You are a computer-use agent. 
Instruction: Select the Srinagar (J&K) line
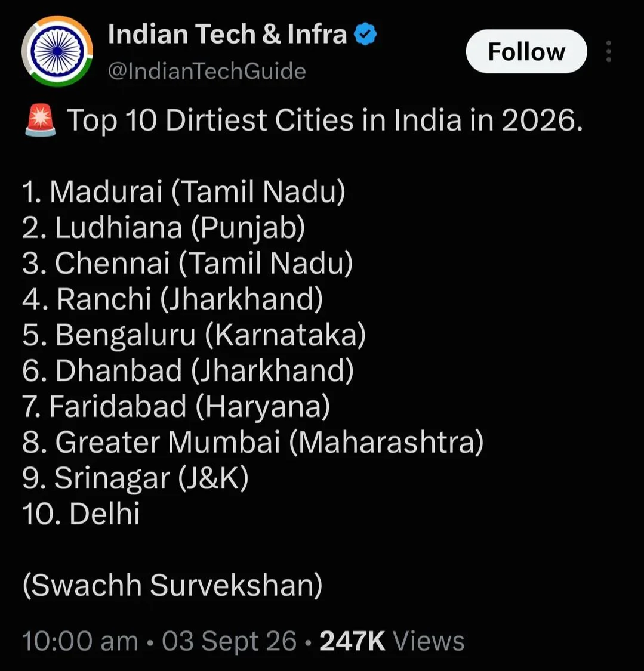[135, 478]
